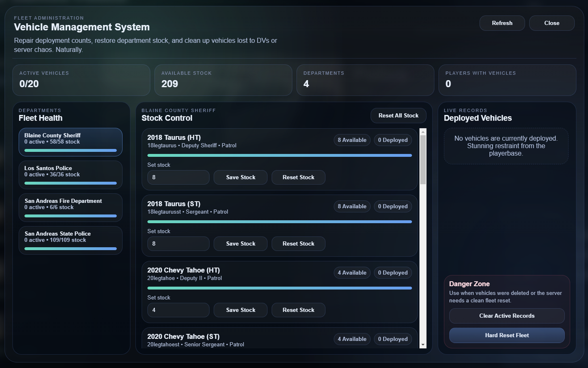
Task: Click the '2018 Taurus (HT)' vehicle title
Action: 174,138
